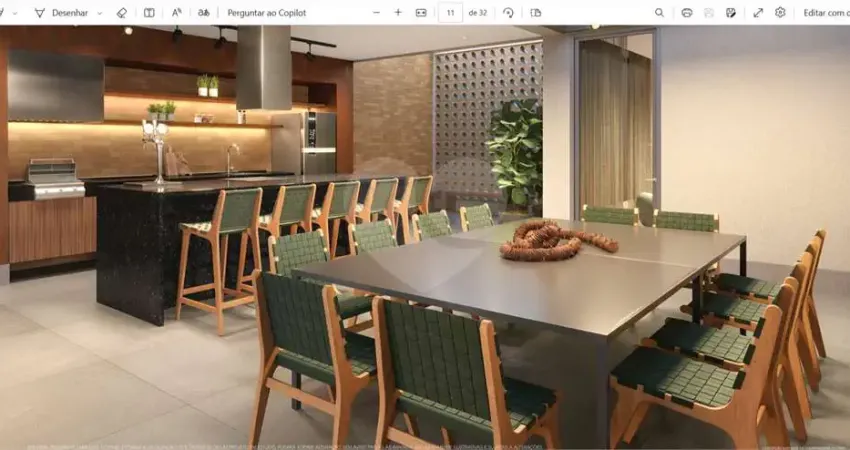Toggle fit to width page view
Image resolution: width=850 pixels, height=450 pixels.
421,13
